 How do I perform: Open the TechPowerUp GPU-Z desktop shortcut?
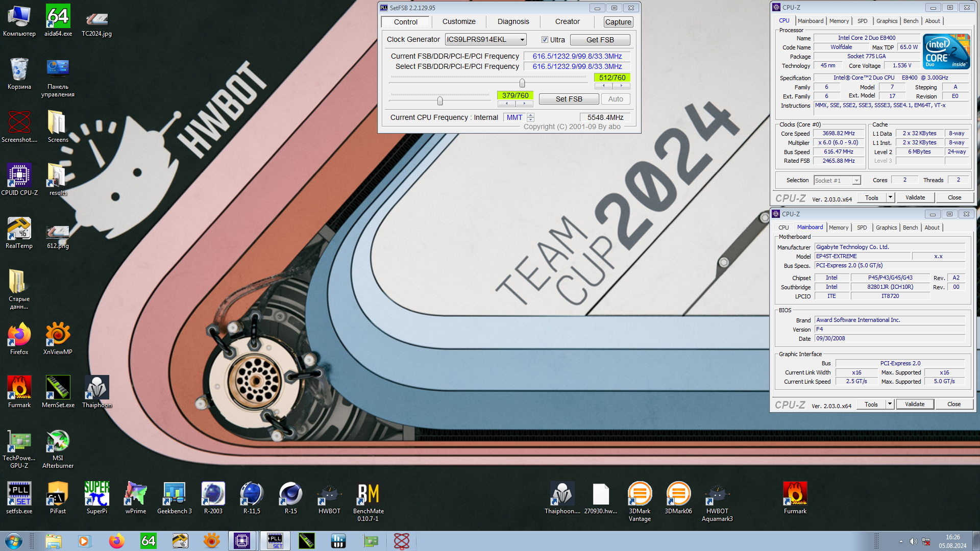coord(19,449)
